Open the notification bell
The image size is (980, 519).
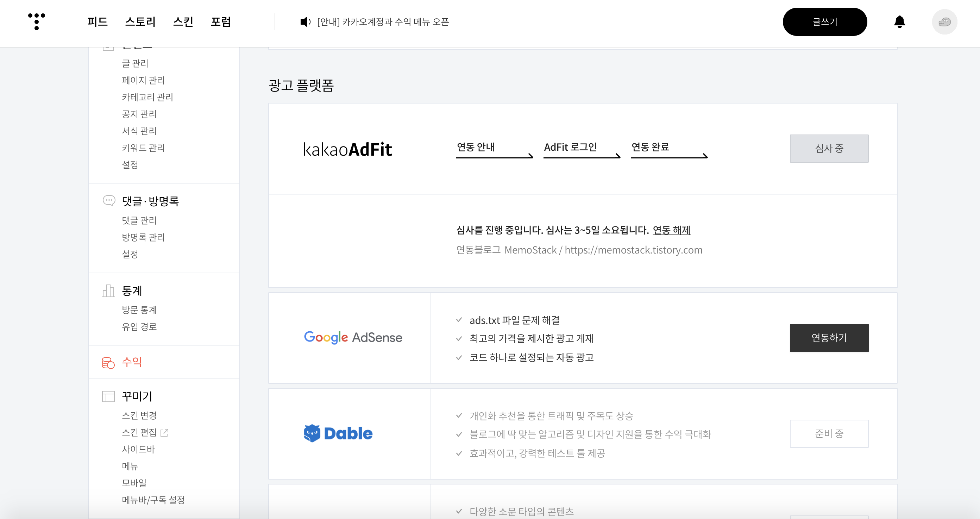click(899, 22)
